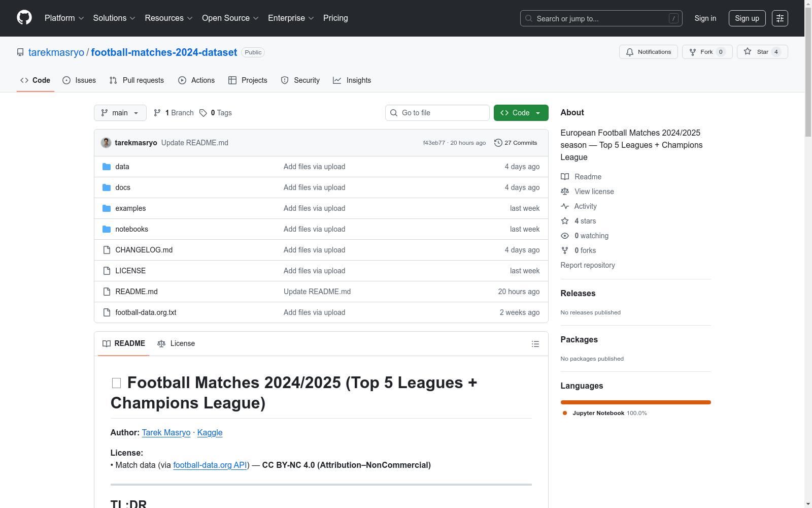The image size is (812, 508).
Task: Expand the Platform navigation menu
Action: coord(64,18)
